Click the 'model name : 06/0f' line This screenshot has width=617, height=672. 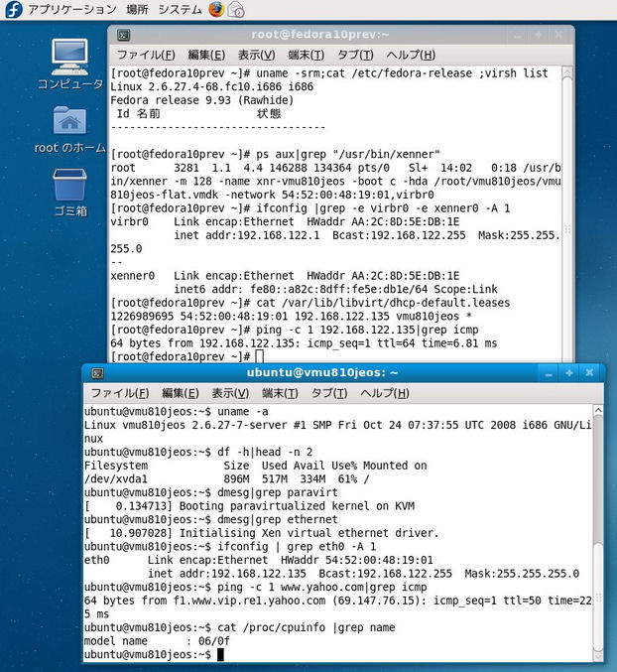(157, 641)
